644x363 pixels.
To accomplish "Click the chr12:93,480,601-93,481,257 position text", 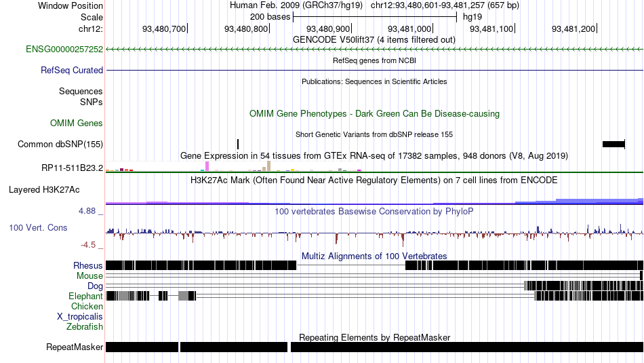I will pos(445,5).
